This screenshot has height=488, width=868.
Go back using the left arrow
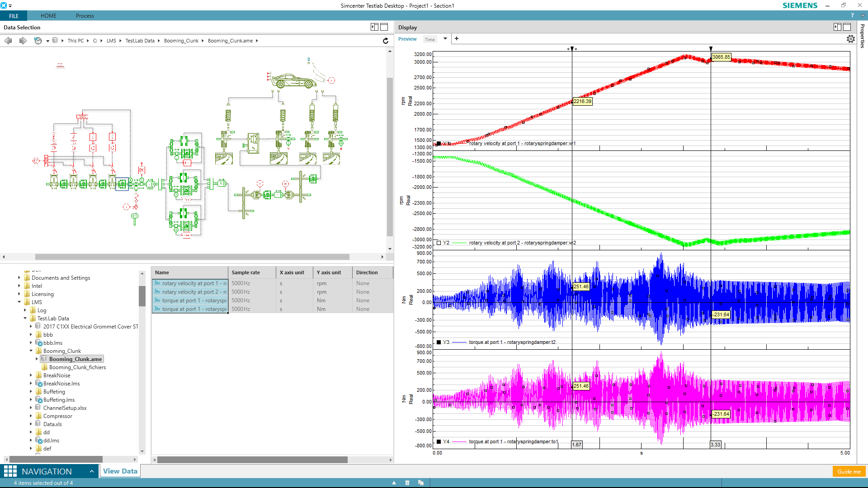coord(8,41)
